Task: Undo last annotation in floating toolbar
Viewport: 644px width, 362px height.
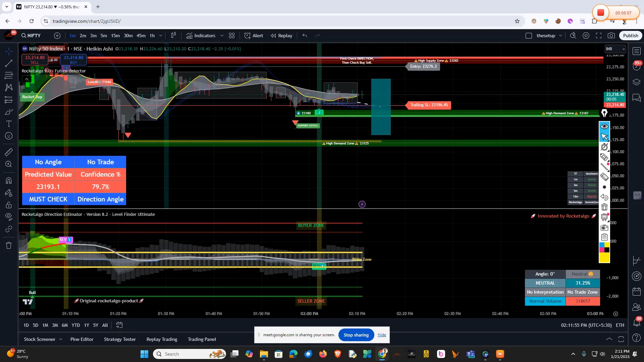Action: point(604,197)
